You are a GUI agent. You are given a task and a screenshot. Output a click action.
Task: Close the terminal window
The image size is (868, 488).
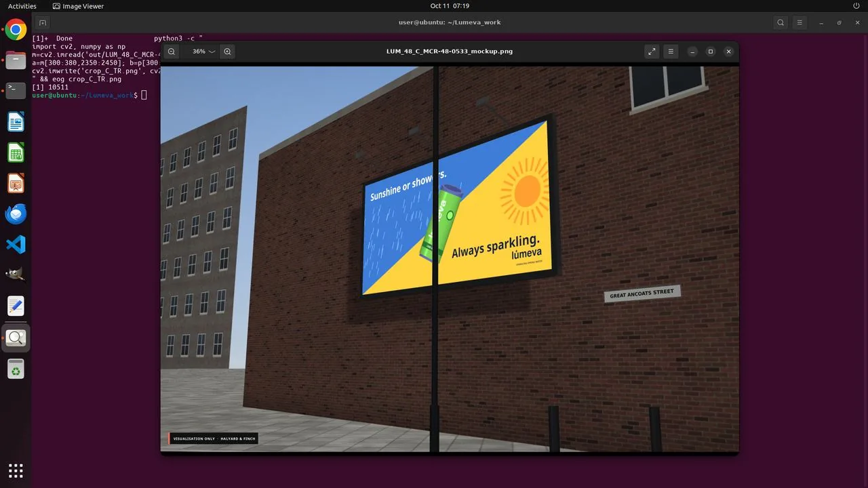click(857, 22)
